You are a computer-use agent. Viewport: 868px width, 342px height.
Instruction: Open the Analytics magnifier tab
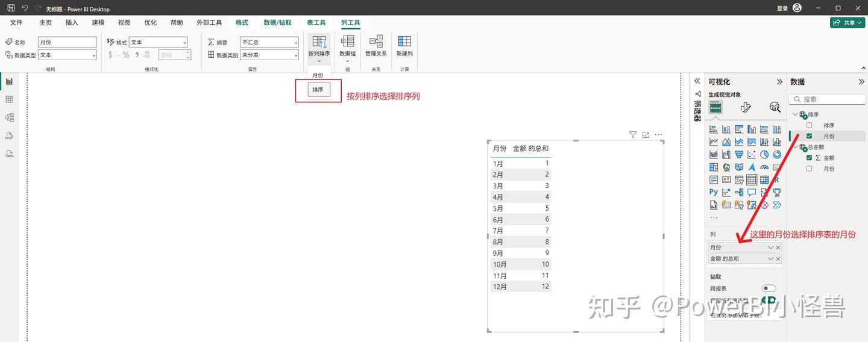click(x=775, y=107)
